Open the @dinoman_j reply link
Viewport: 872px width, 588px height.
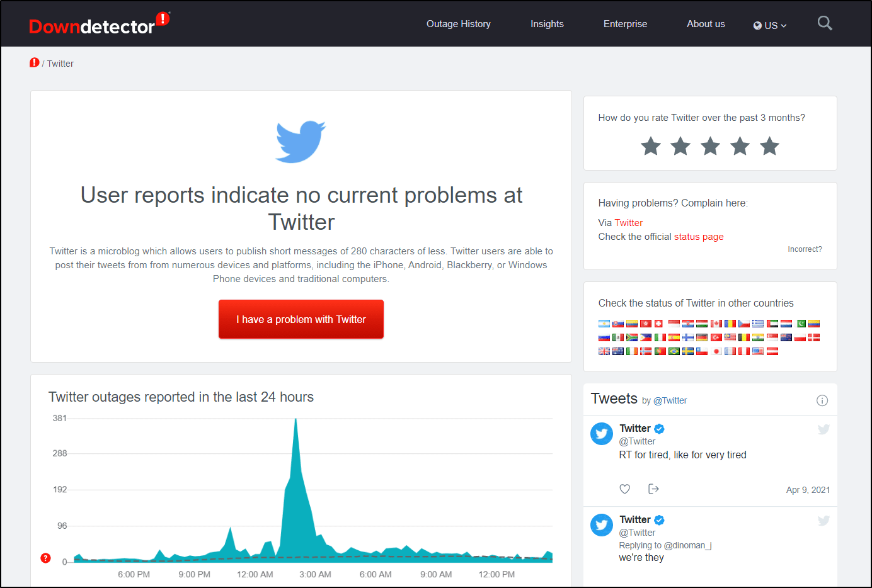688,545
